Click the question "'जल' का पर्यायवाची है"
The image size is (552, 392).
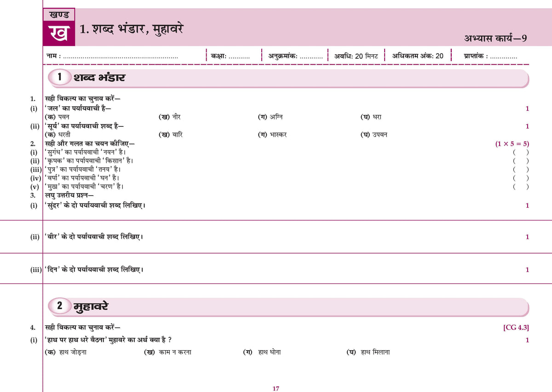coord(78,108)
